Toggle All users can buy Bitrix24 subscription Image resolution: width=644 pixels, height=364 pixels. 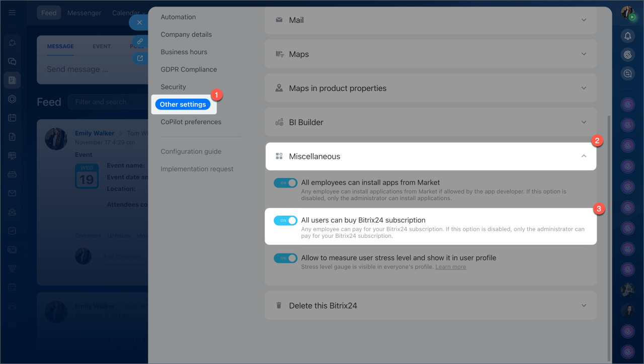(285, 220)
